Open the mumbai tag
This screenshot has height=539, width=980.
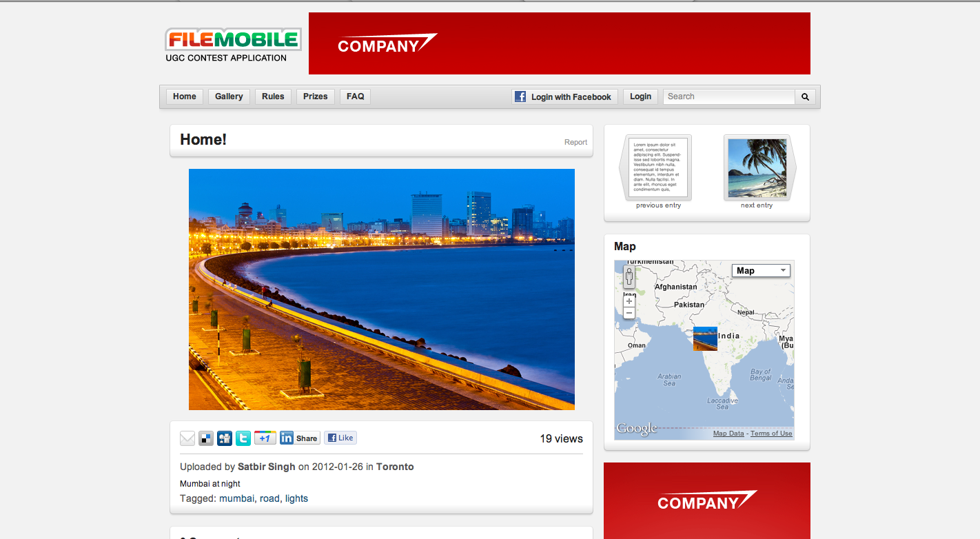pos(236,498)
